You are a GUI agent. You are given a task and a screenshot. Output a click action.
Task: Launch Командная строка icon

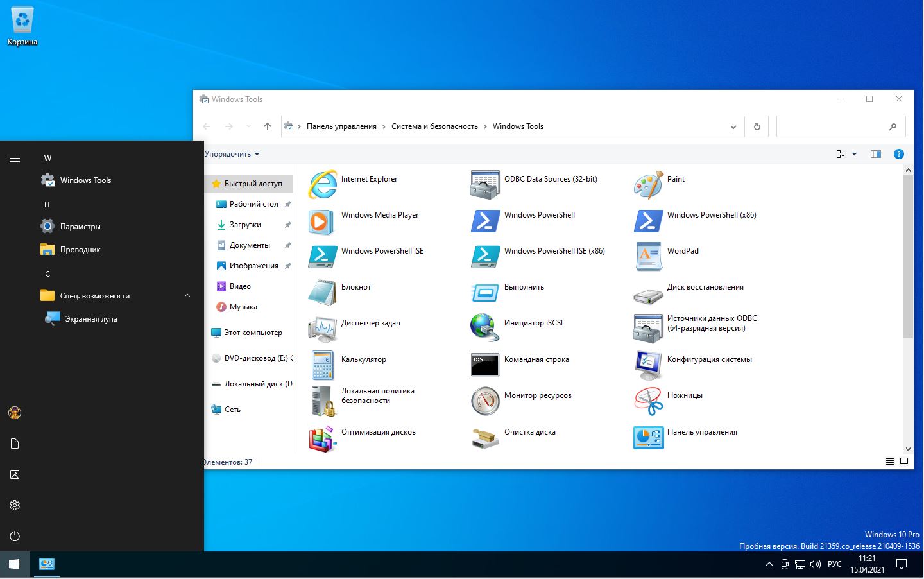(x=485, y=365)
